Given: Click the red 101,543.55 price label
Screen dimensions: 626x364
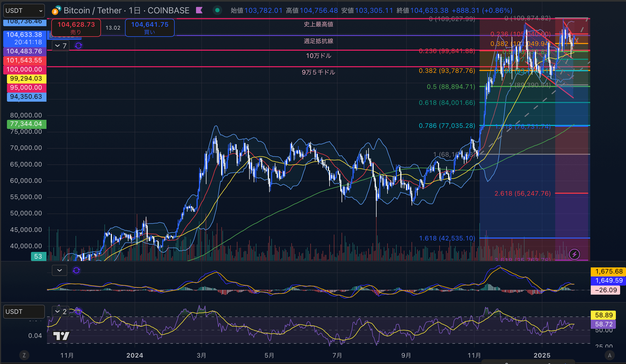Looking at the screenshot, I should click(x=25, y=60).
